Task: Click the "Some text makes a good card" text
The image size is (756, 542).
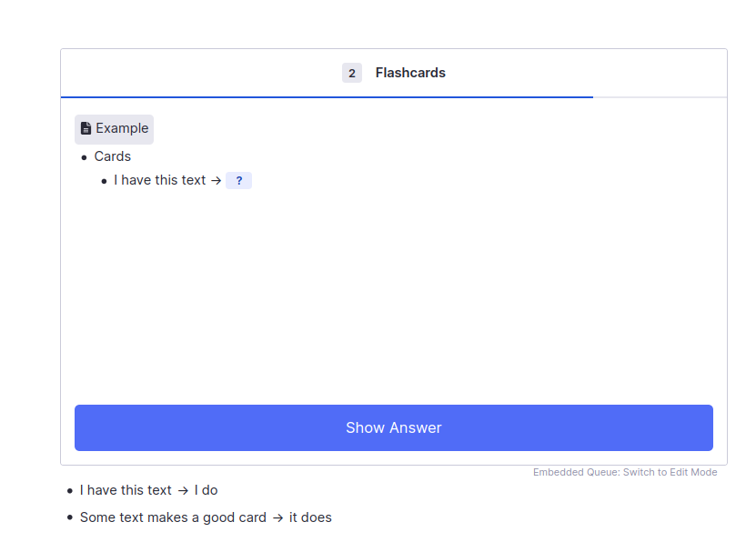Action: (x=173, y=517)
